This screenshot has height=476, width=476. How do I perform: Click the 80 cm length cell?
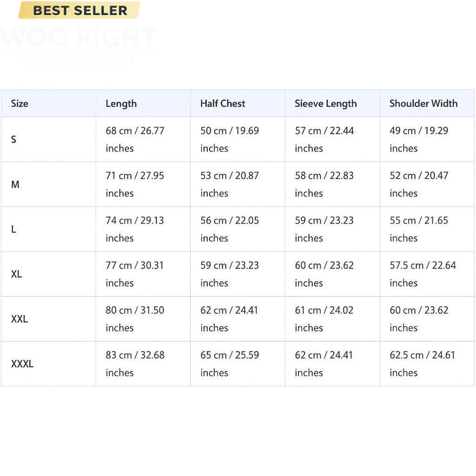pos(143,319)
